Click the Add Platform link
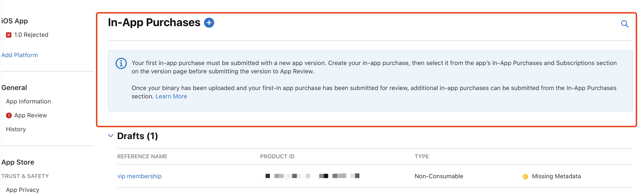The width and height of the screenshot is (644, 194). [19, 55]
